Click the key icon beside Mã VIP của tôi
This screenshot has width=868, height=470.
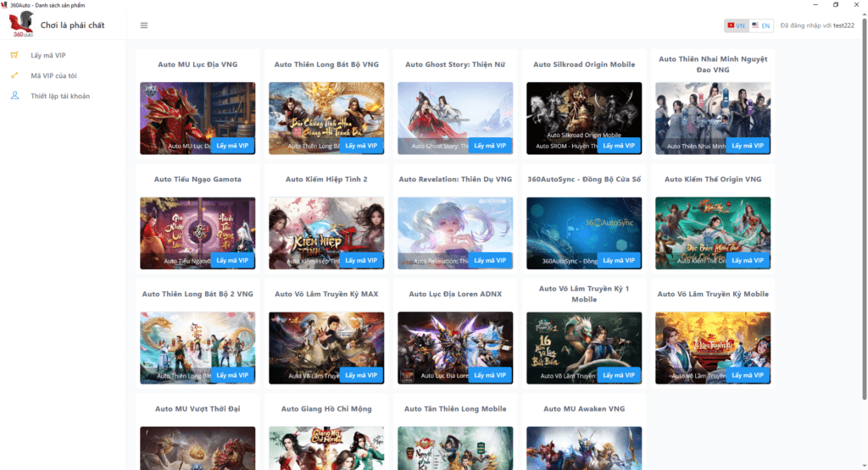14,75
